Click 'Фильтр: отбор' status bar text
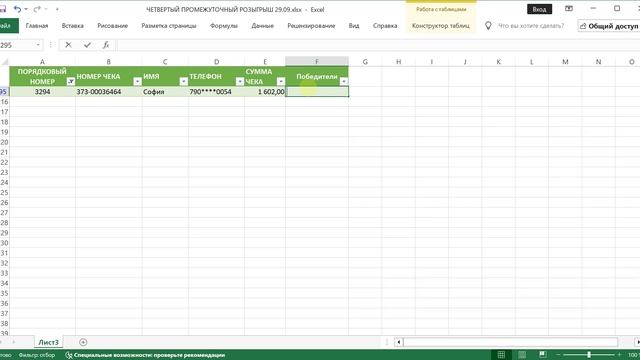The image size is (640, 360). point(37,355)
